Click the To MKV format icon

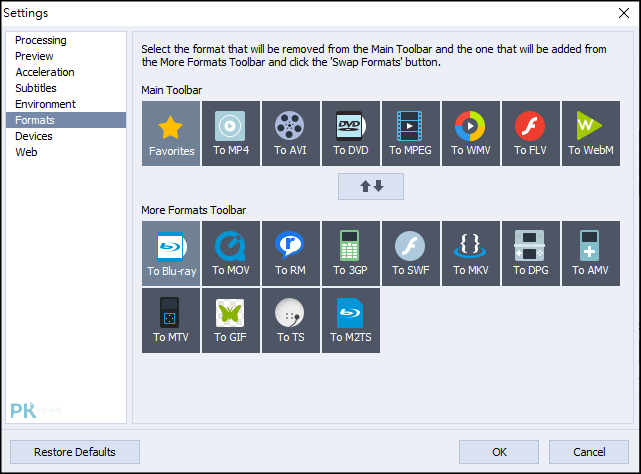(471, 254)
